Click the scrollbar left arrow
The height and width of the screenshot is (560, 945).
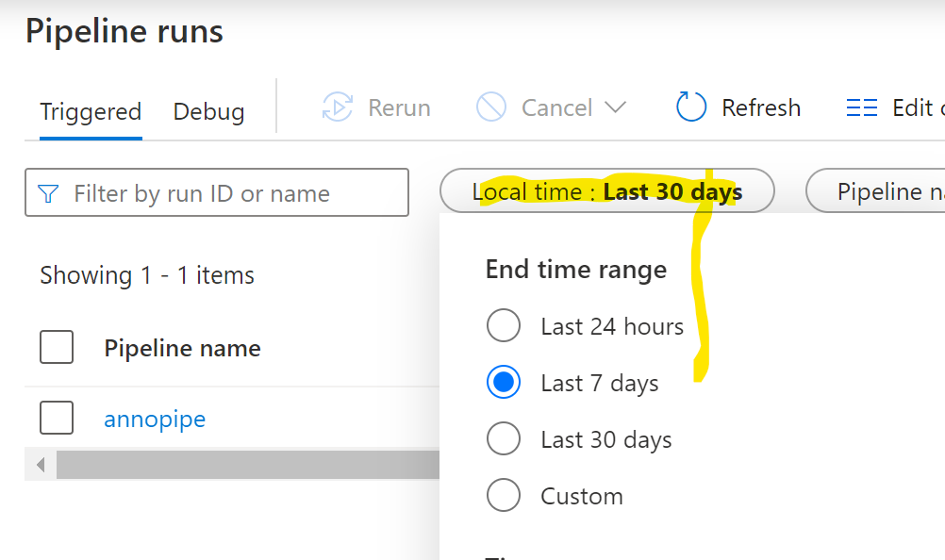point(41,464)
